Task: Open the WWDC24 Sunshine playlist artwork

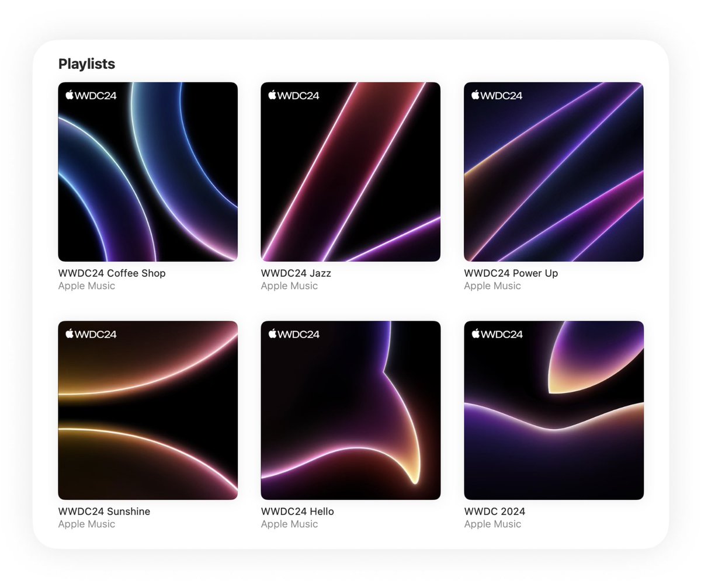Action: point(148,410)
